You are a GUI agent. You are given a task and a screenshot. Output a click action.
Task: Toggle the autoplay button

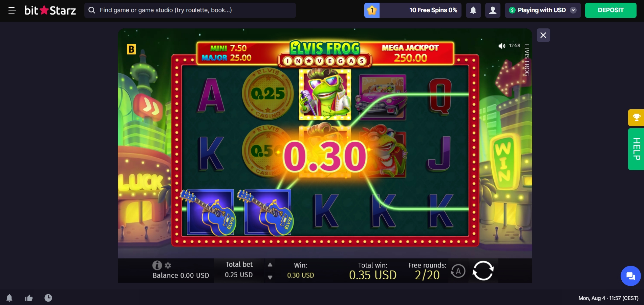click(x=458, y=271)
